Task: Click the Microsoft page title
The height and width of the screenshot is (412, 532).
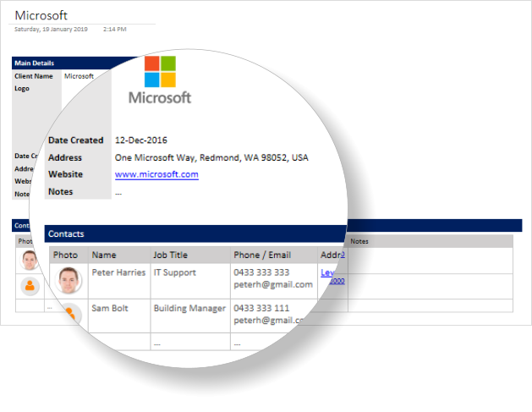Action: point(41,15)
